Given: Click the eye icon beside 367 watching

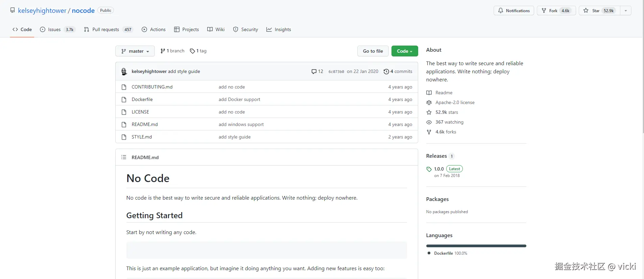Looking at the screenshot, I should tap(429, 122).
